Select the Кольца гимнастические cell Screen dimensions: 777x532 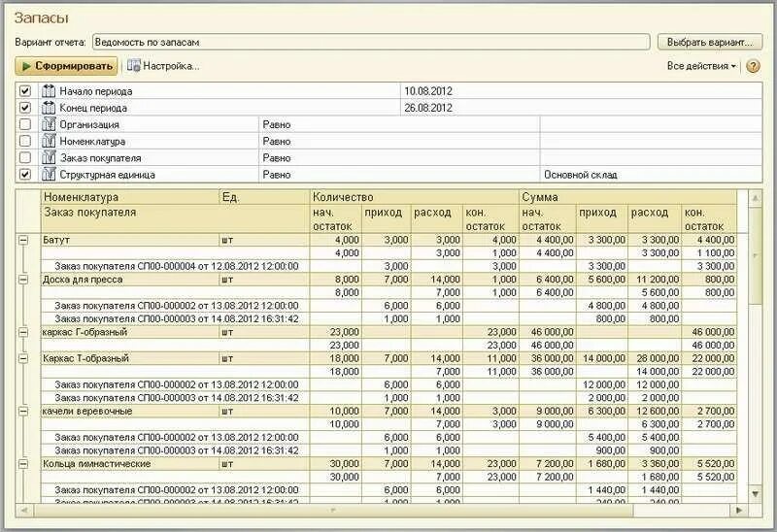pos(130,464)
